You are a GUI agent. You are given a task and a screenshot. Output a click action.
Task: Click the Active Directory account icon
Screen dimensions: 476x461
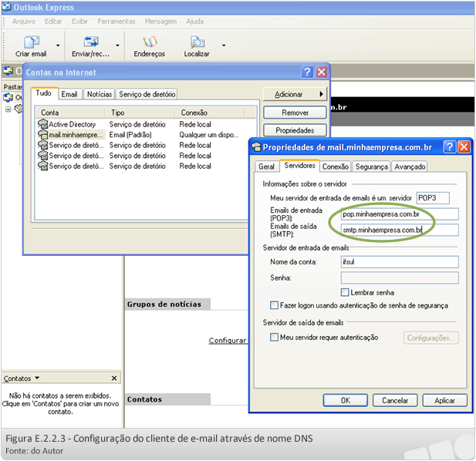coord(42,124)
